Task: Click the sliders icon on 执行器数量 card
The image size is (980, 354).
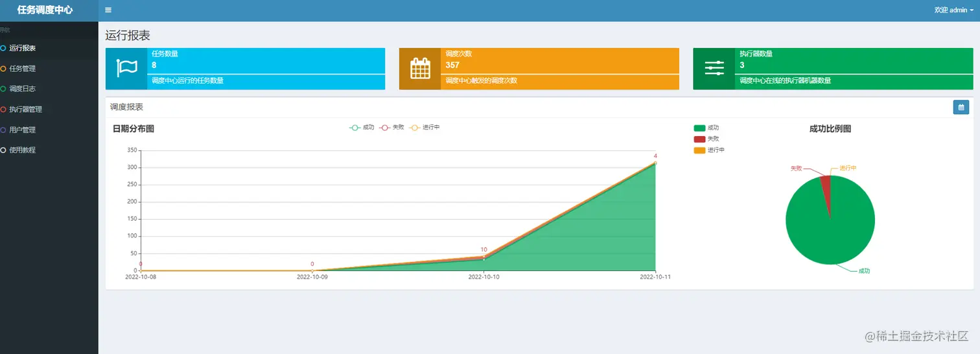Action: [714, 68]
